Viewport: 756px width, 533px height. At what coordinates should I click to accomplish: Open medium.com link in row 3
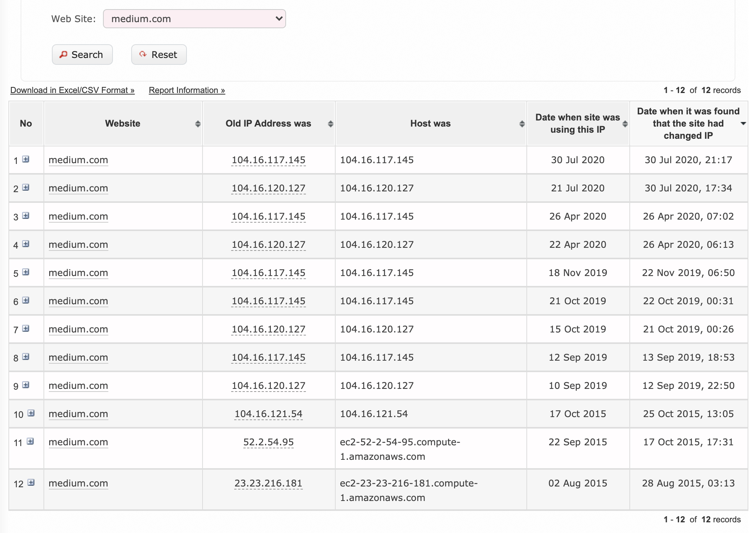click(x=78, y=217)
